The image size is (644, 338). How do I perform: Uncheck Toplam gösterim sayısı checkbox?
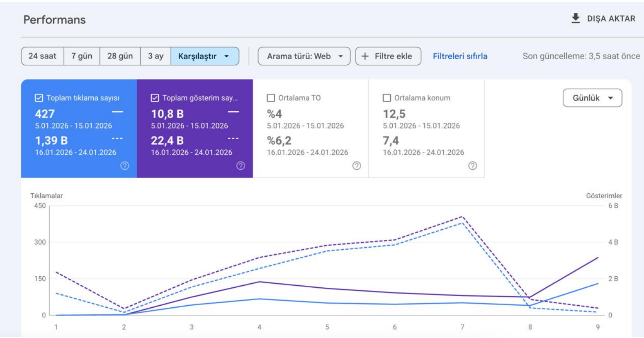pyautogui.click(x=155, y=98)
